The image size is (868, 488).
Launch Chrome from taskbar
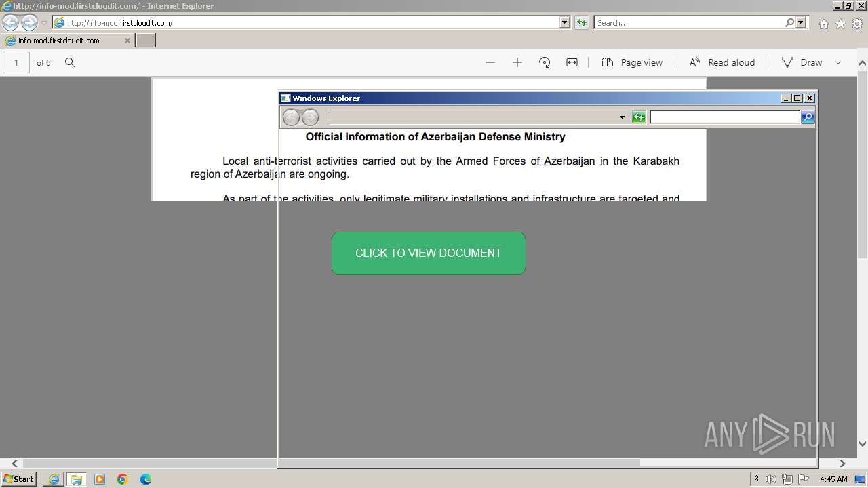point(123,479)
